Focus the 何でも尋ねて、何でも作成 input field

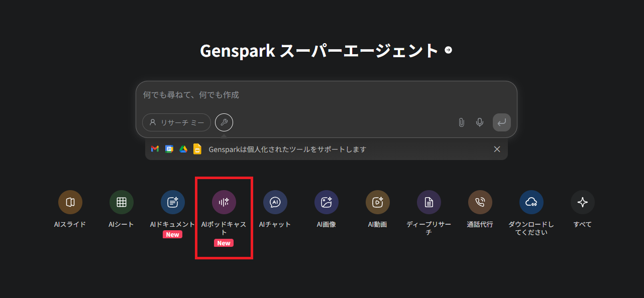pyautogui.click(x=321, y=95)
